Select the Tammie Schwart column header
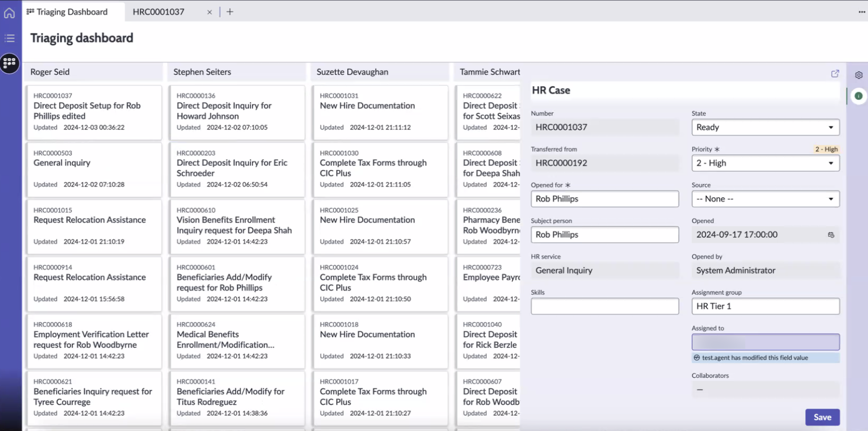The width and height of the screenshot is (868, 431). 488,72
